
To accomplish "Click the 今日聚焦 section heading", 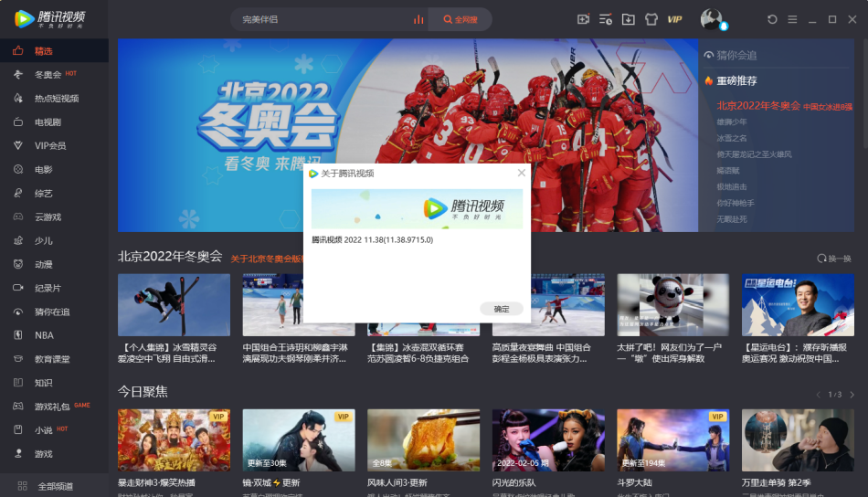I will (143, 392).
